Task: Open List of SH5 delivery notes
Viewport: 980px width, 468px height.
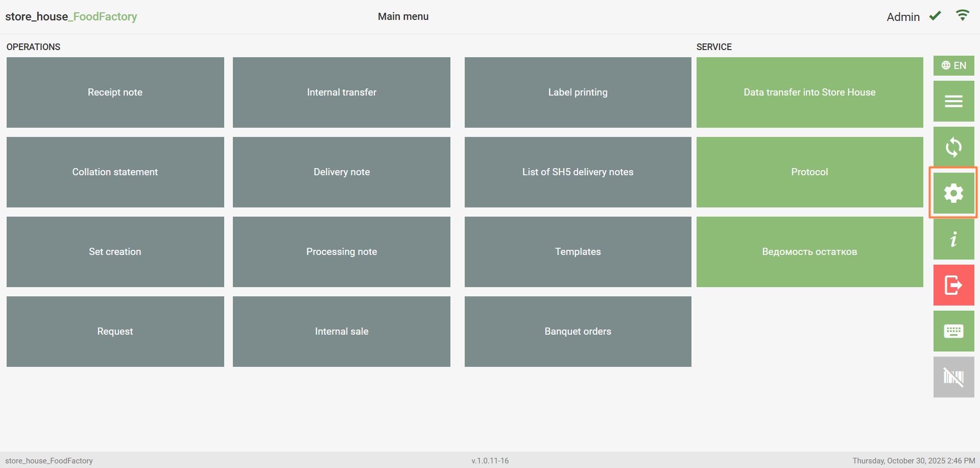Action: [x=578, y=172]
